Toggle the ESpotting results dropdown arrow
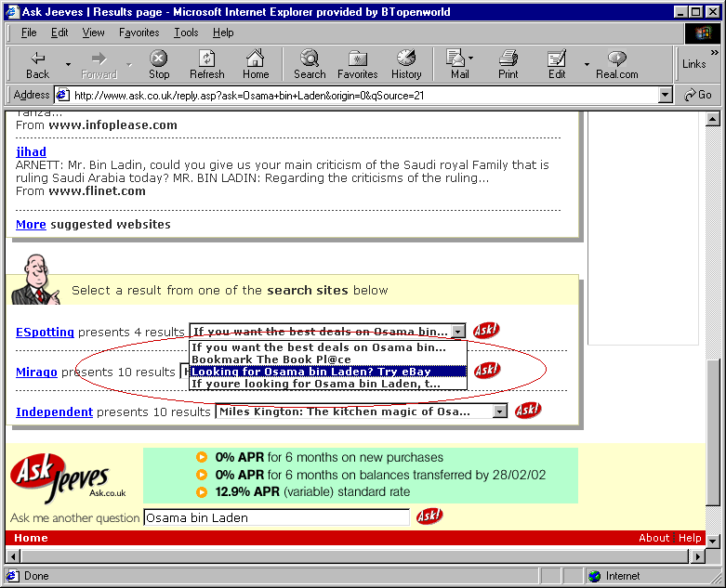 click(457, 332)
